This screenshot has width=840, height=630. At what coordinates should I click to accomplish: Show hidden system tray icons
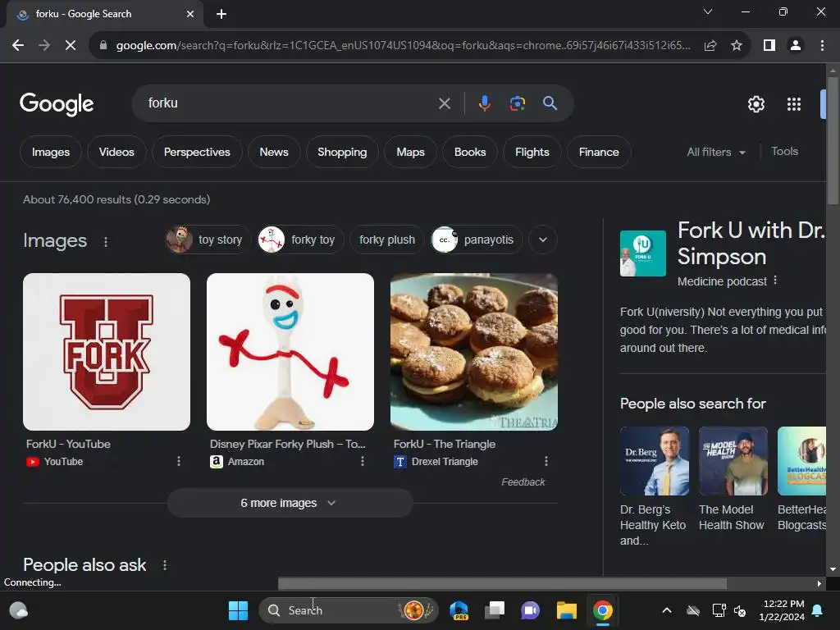click(667, 610)
